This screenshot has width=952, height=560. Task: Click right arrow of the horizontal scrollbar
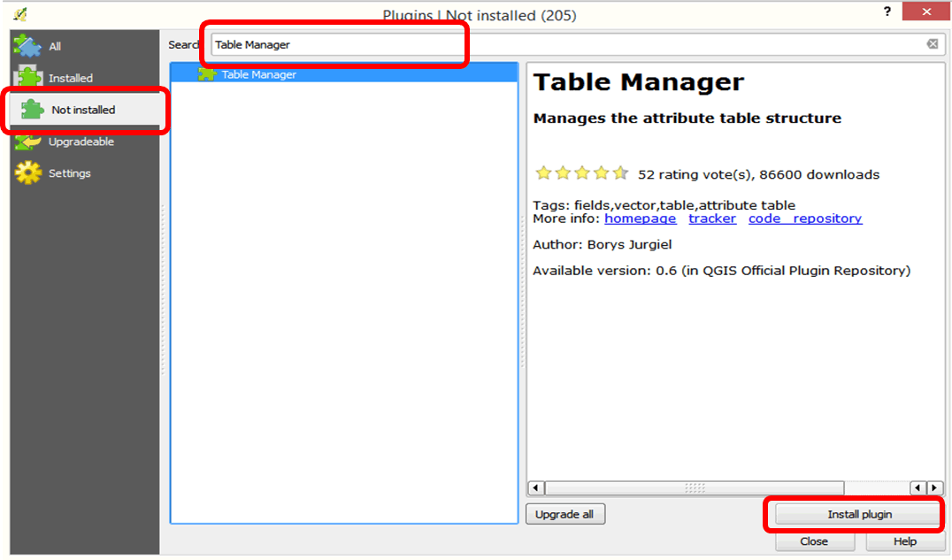click(935, 487)
